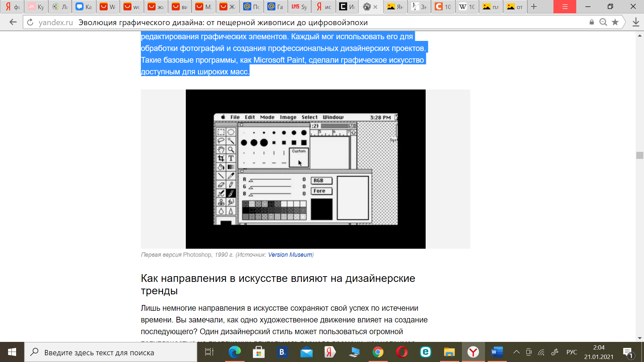Open a new browser tab
644x362 pixels.
(534, 7)
